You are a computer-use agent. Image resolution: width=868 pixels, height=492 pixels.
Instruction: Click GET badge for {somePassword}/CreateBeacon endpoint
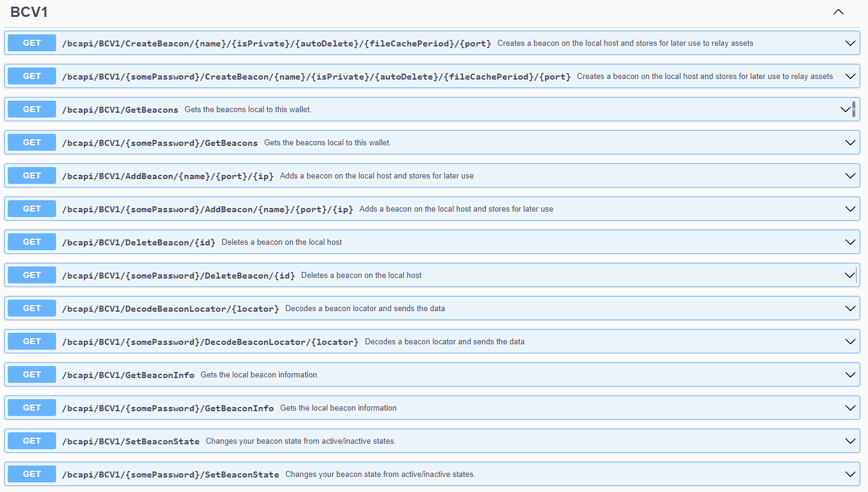click(x=32, y=76)
